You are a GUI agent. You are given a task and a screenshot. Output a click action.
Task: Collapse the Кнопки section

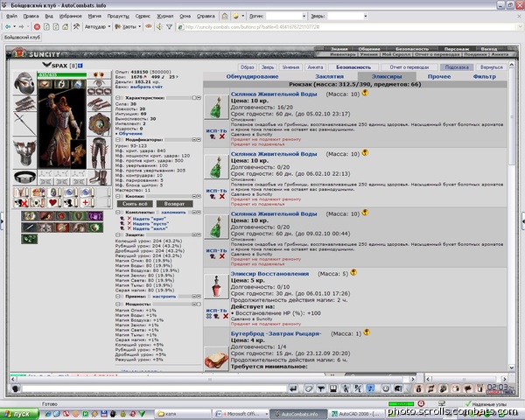(x=118, y=196)
